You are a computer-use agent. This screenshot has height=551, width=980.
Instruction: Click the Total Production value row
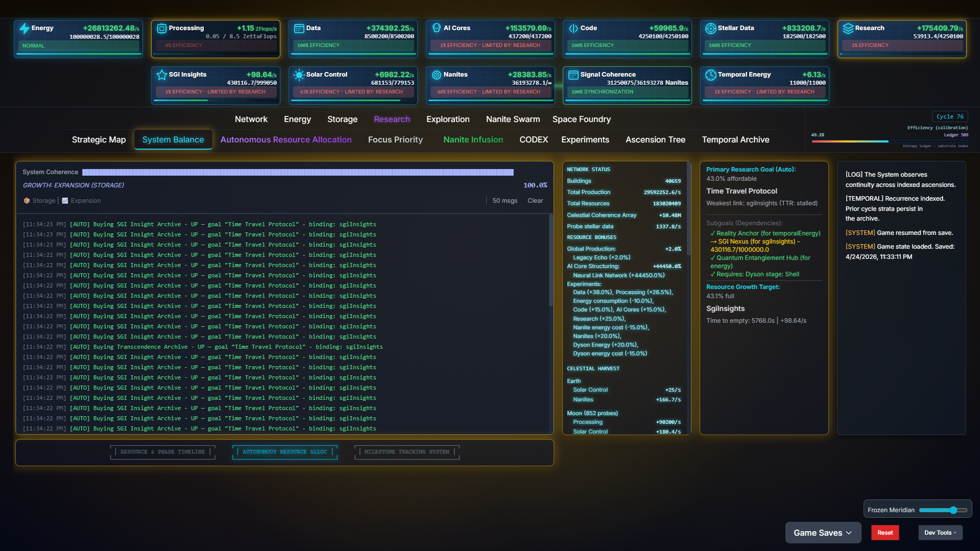click(x=624, y=192)
